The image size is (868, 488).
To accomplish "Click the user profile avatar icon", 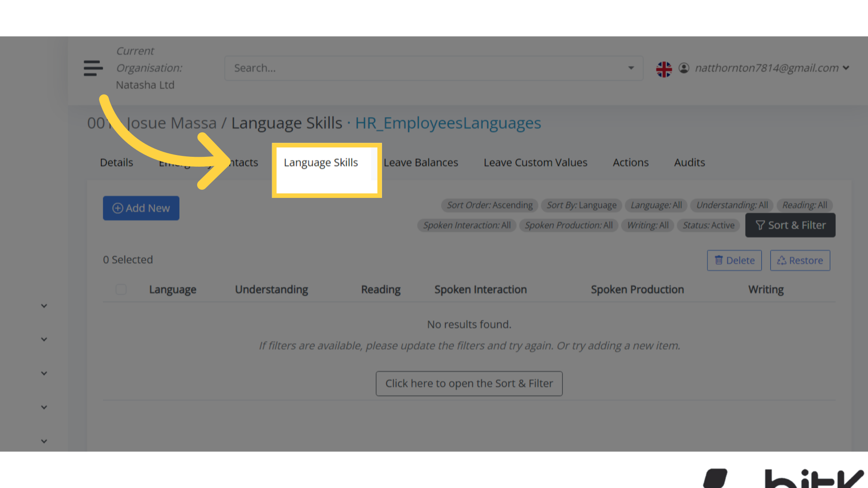I will (684, 68).
